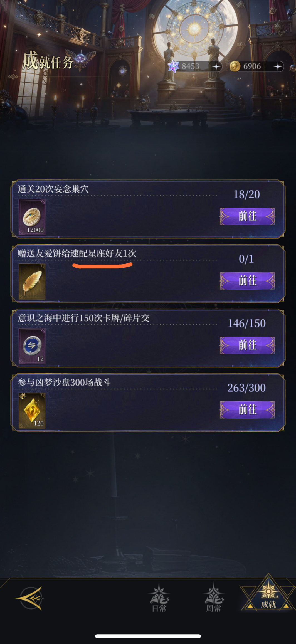The height and width of the screenshot is (644, 296).
Task: Open the yellow crystal reward showing 120
Action: point(32,411)
